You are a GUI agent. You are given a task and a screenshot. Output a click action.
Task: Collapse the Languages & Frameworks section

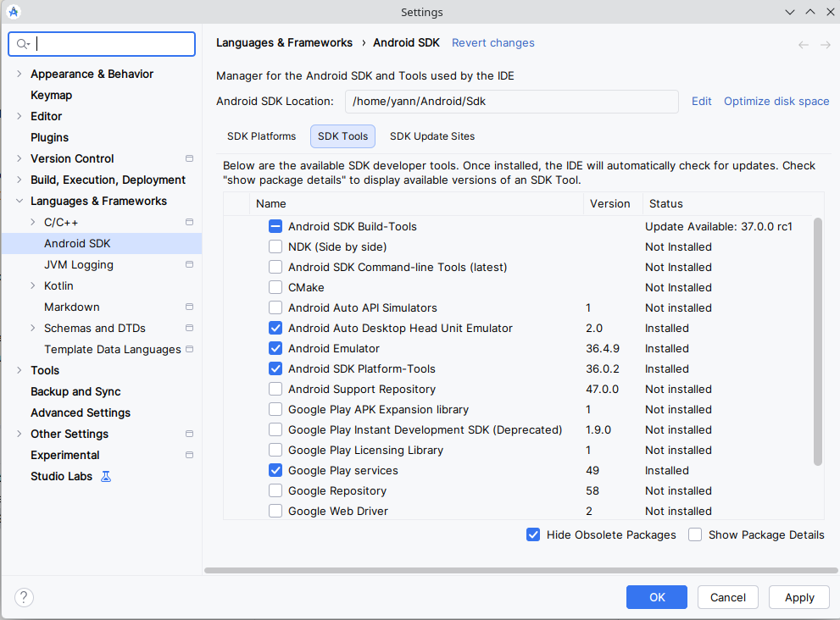(x=19, y=201)
